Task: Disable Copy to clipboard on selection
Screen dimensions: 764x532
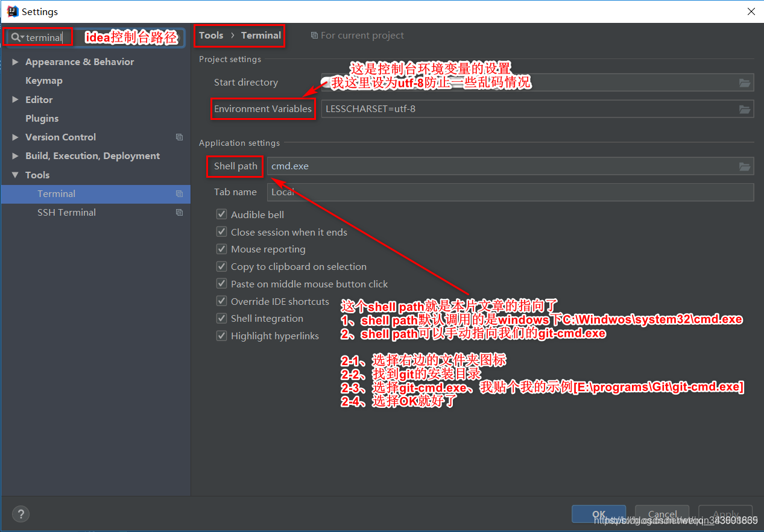Action: click(221, 266)
